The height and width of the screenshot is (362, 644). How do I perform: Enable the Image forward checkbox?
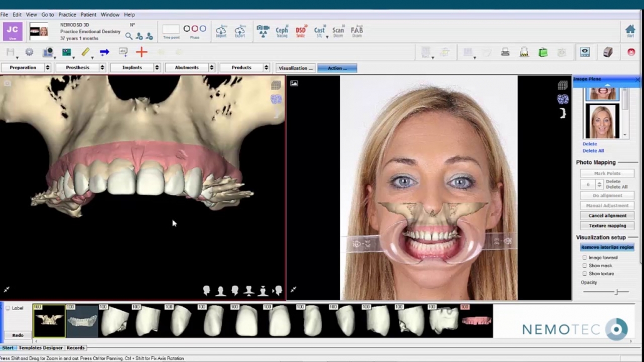click(x=585, y=258)
